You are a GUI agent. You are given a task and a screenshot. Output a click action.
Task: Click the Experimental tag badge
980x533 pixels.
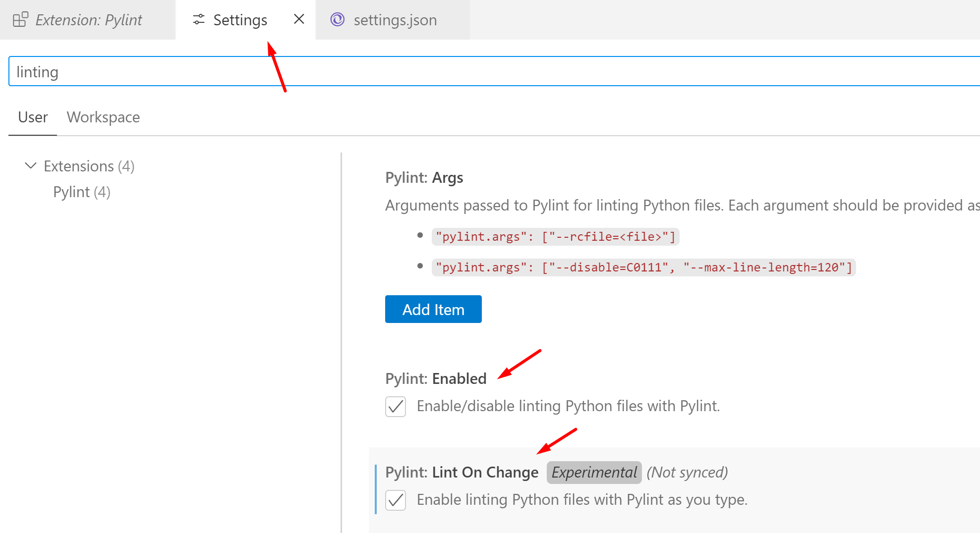(594, 473)
